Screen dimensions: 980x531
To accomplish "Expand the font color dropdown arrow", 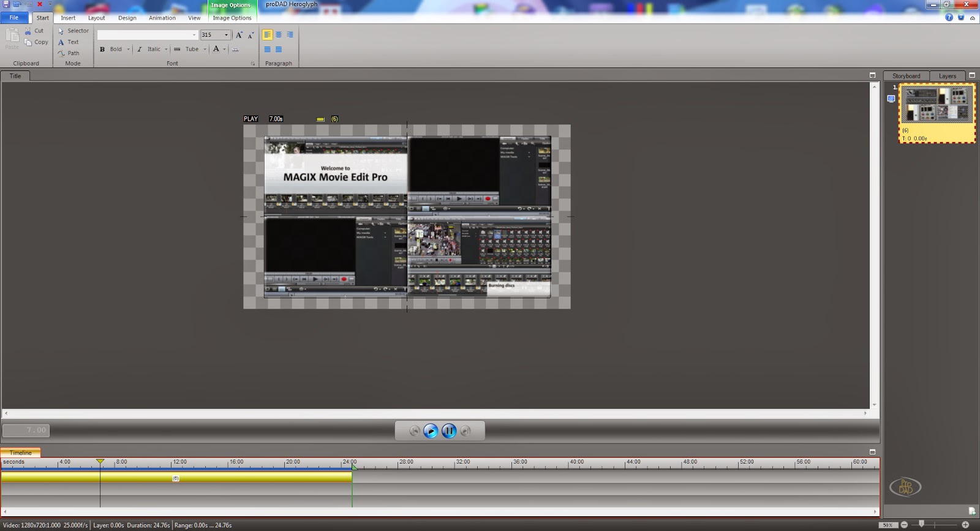I will [224, 49].
